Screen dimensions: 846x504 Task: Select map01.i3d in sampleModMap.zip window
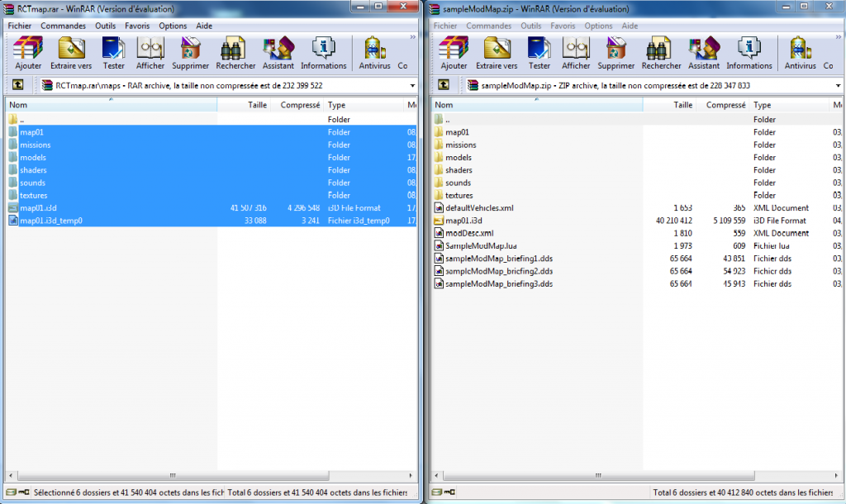463,220
